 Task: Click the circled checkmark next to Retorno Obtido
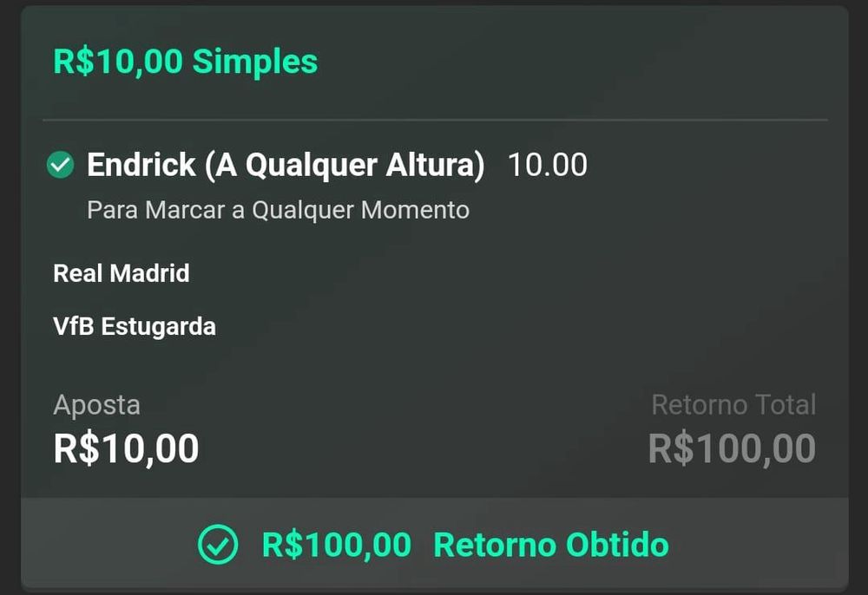218,544
